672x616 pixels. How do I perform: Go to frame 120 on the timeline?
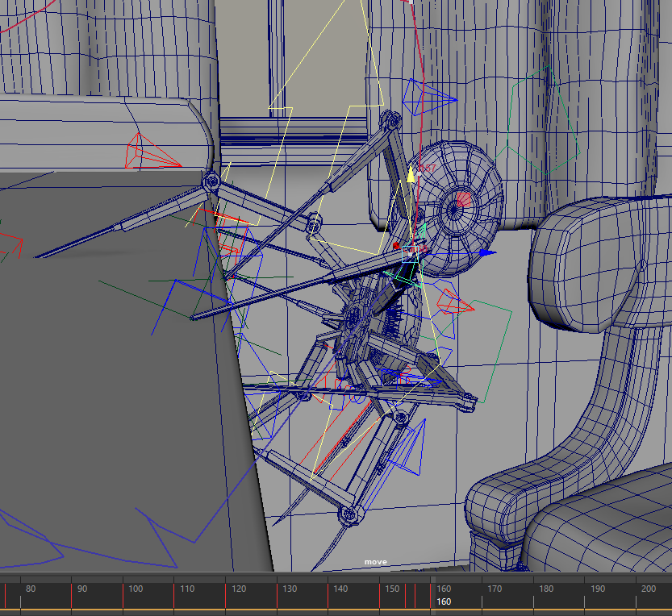226,593
